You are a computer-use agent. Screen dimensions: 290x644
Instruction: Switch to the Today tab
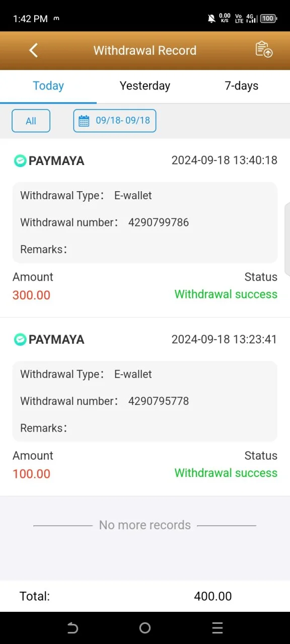(x=48, y=86)
